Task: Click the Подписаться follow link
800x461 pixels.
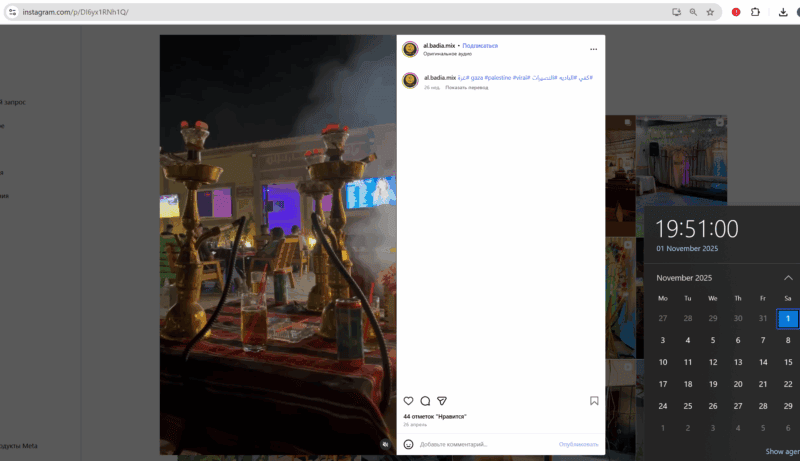Action: [480, 45]
